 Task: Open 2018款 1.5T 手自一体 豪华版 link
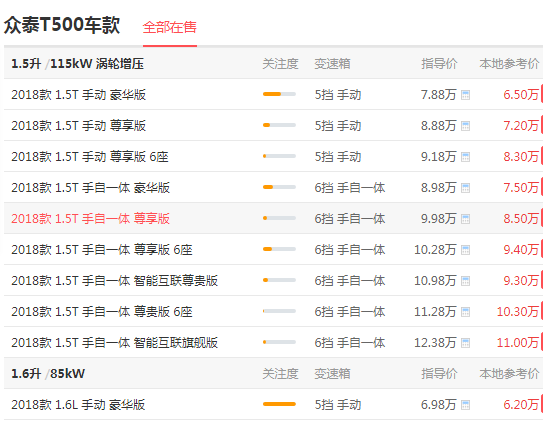click(90, 188)
